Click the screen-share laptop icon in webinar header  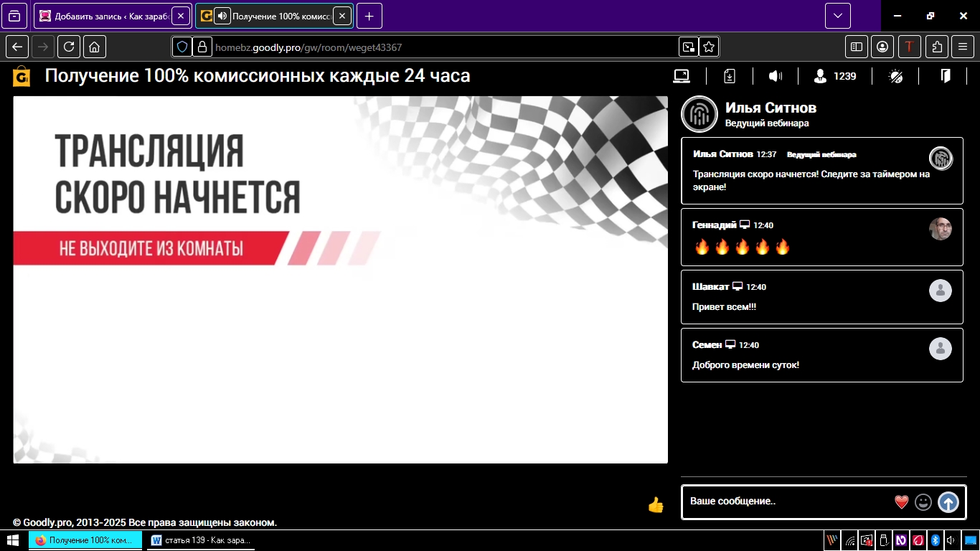[681, 76]
